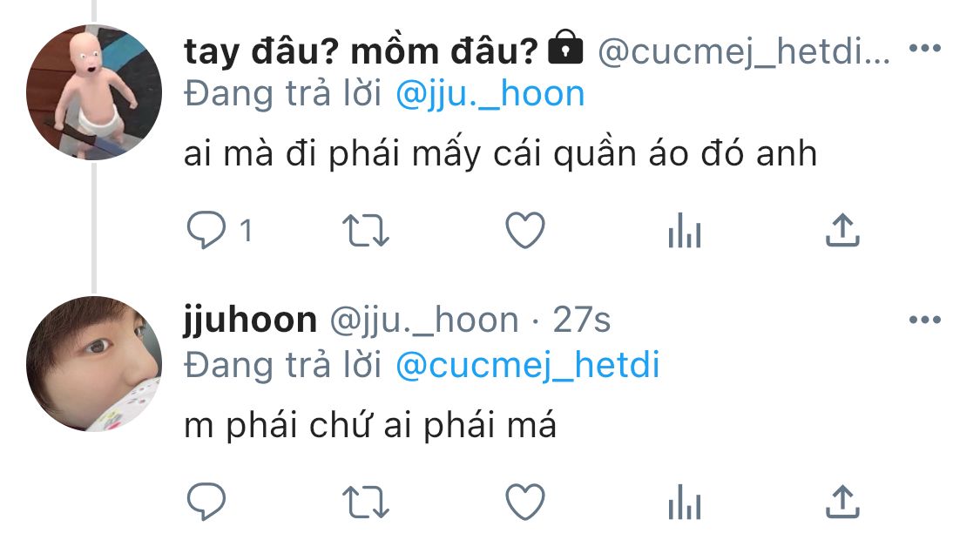The height and width of the screenshot is (533, 980).
Task: Open the baby avatar profile picture
Action: 94,92
